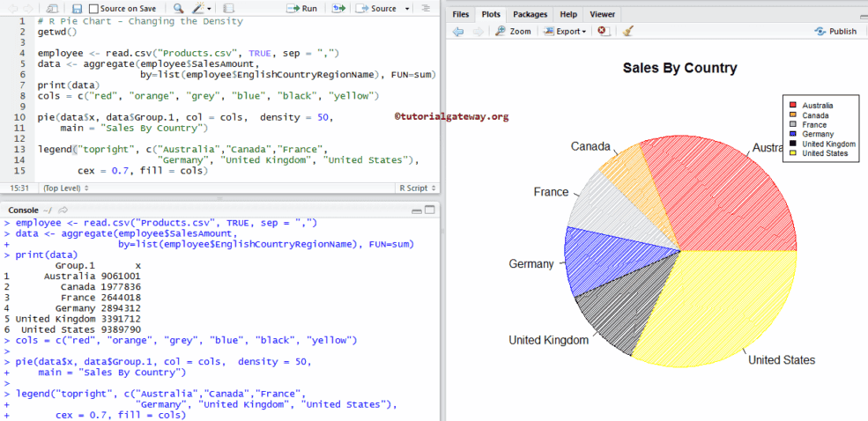Click the console working directory arrow icon
The width and height of the screenshot is (868, 421).
click(63, 210)
